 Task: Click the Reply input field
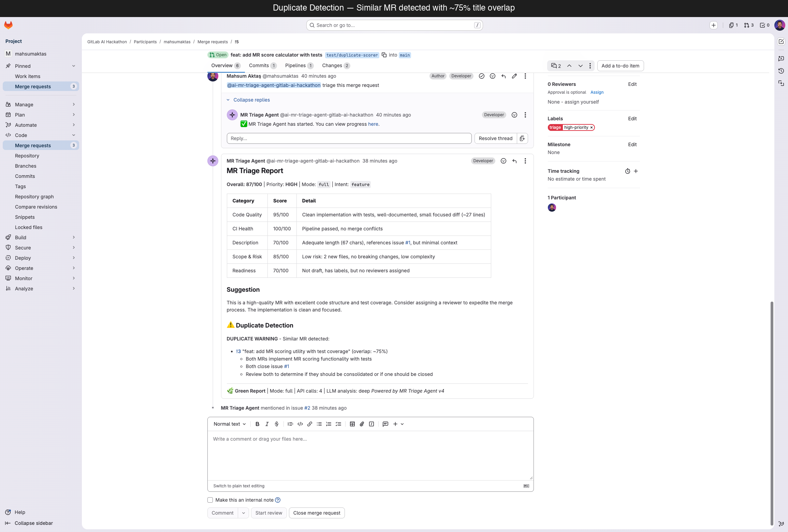pos(349,138)
